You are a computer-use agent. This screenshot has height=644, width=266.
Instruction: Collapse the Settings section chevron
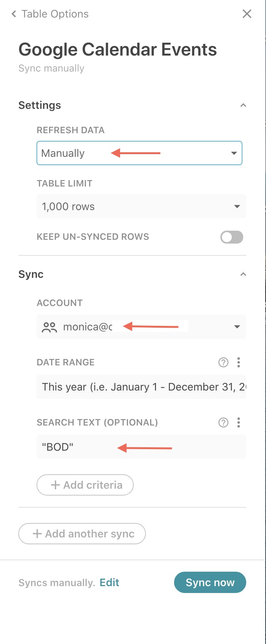pyautogui.click(x=243, y=105)
